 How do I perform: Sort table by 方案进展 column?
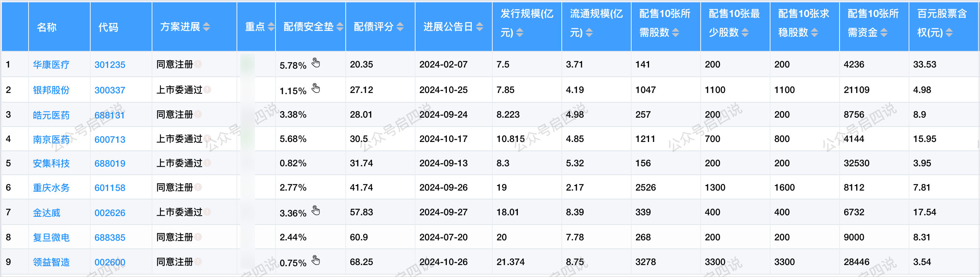[206, 27]
